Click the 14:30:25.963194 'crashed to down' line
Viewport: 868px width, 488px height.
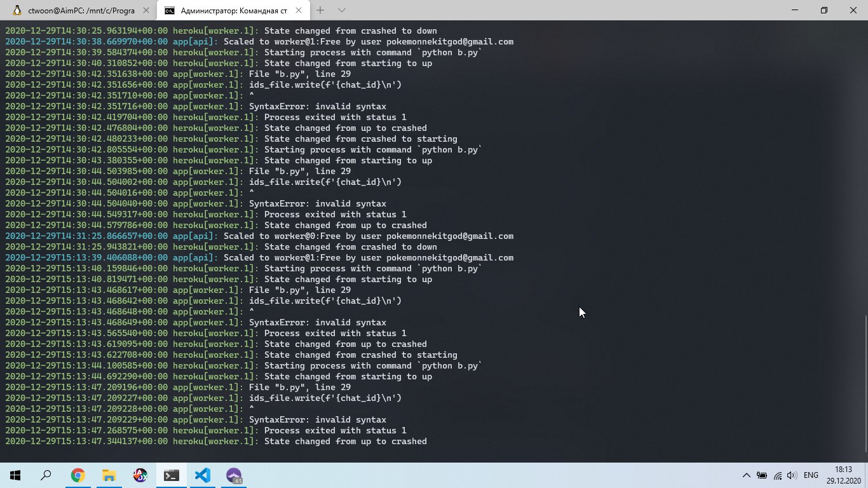(x=221, y=30)
